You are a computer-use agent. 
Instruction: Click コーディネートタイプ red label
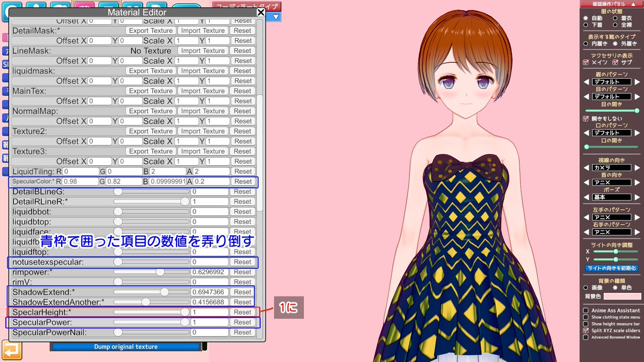coord(247,6)
